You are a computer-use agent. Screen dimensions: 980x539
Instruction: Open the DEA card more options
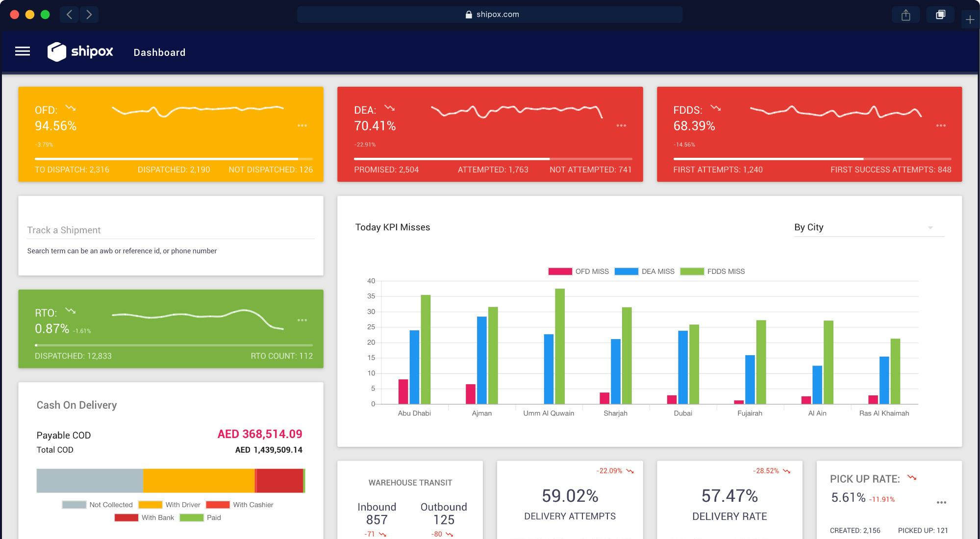tap(621, 126)
